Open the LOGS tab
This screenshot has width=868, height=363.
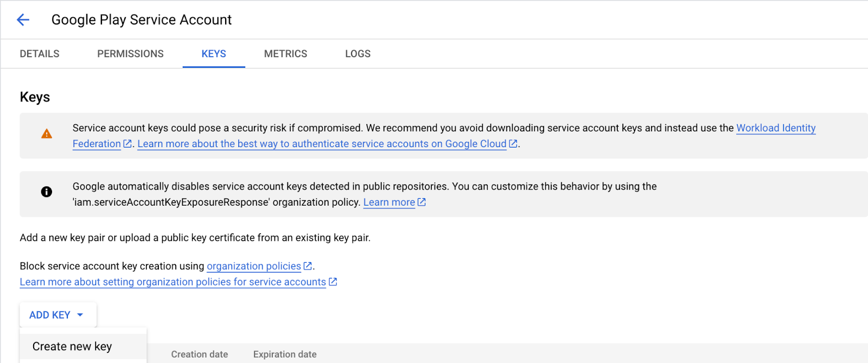(x=357, y=53)
